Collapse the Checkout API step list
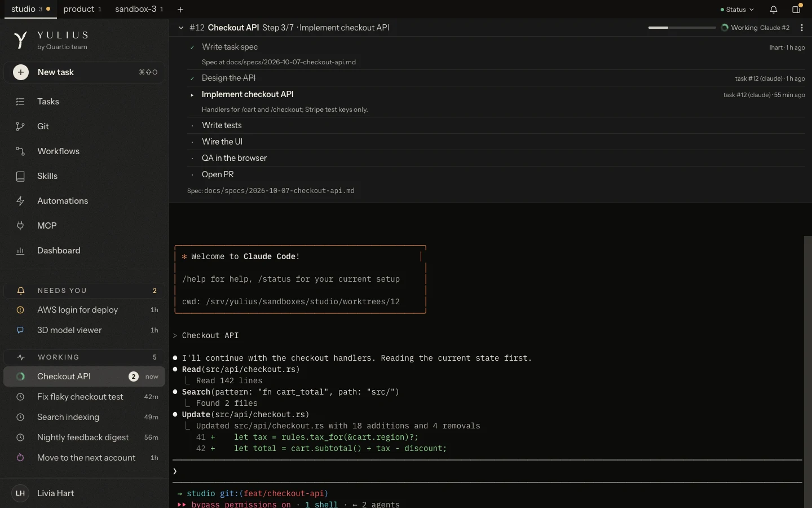This screenshot has height=508, width=812. click(x=180, y=28)
